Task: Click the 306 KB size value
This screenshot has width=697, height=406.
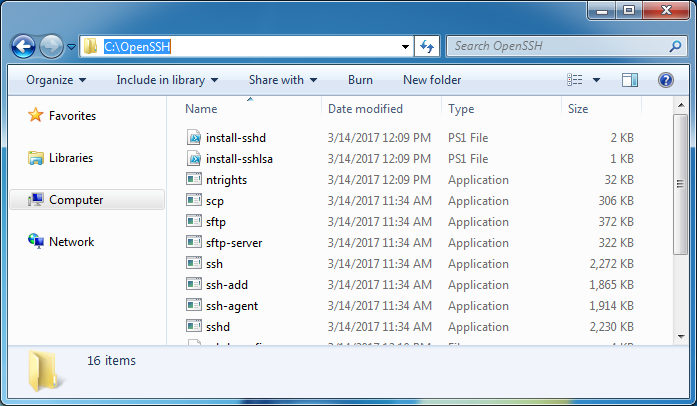Action: click(616, 201)
